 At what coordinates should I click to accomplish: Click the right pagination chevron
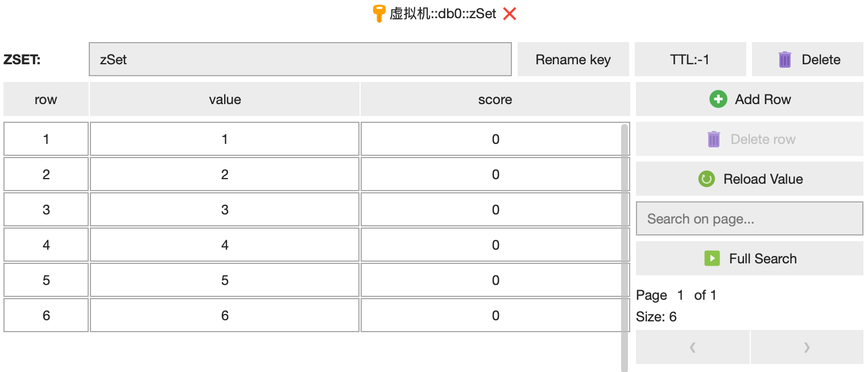tap(807, 347)
